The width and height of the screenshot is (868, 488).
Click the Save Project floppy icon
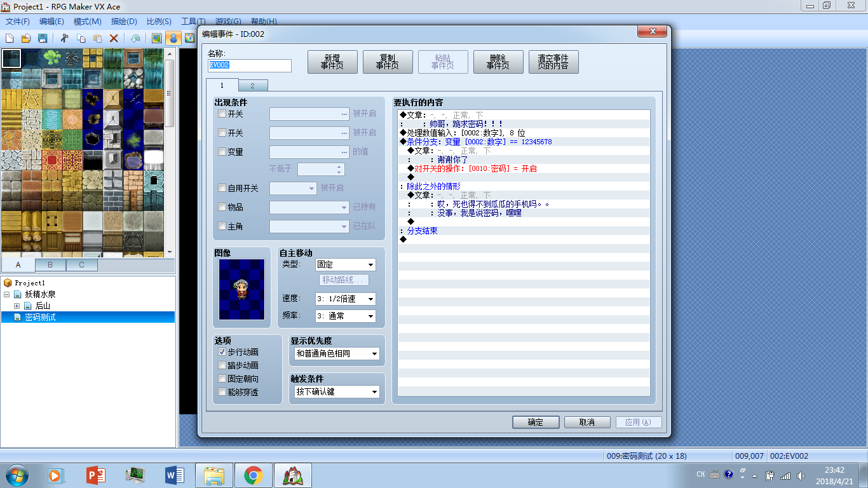[x=43, y=38]
